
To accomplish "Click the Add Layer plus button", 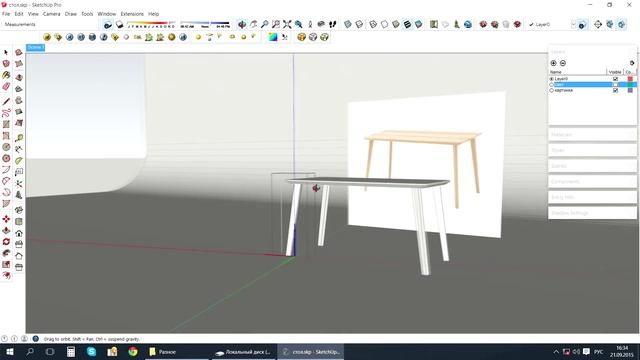I will point(553,63).
